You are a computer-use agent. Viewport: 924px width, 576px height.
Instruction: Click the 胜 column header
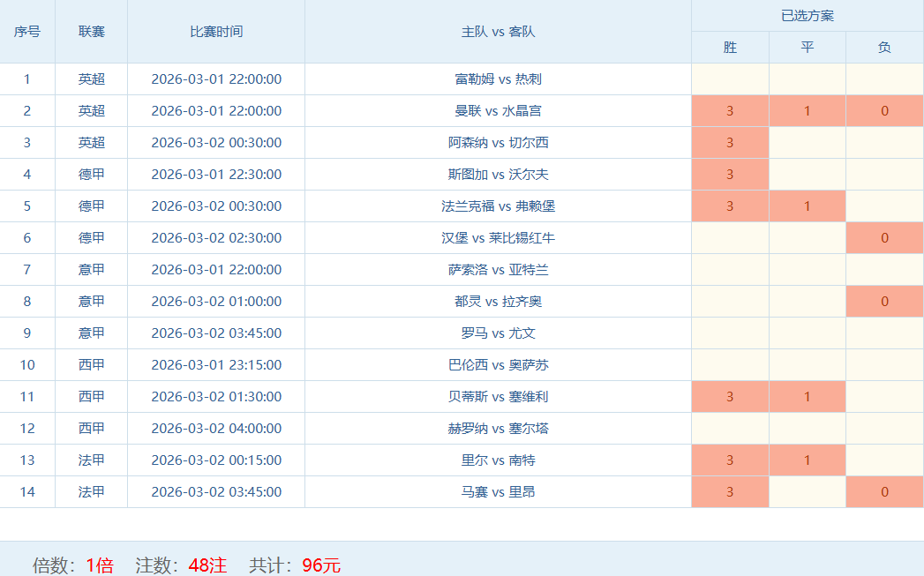click(x=730, y=48)
